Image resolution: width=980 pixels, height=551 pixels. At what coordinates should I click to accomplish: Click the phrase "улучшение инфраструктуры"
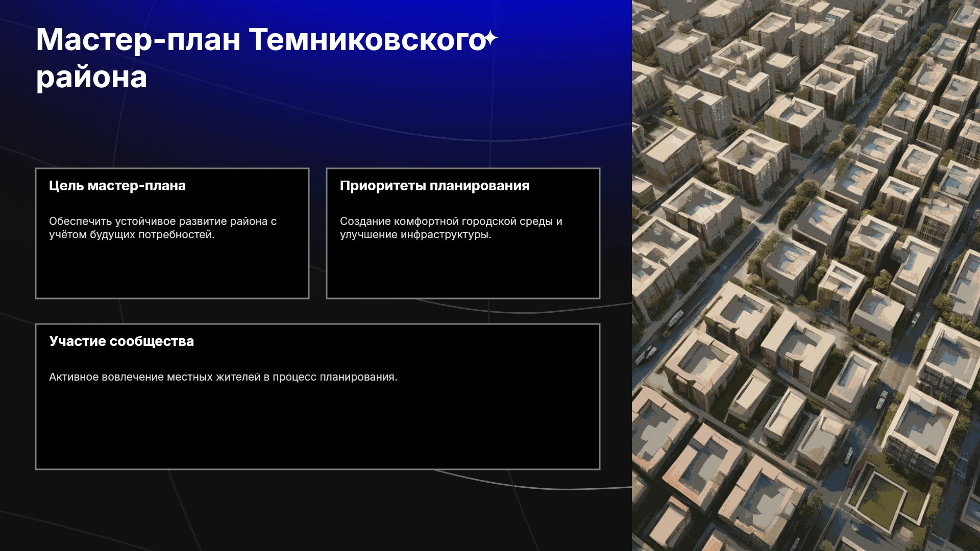[414, 235]
